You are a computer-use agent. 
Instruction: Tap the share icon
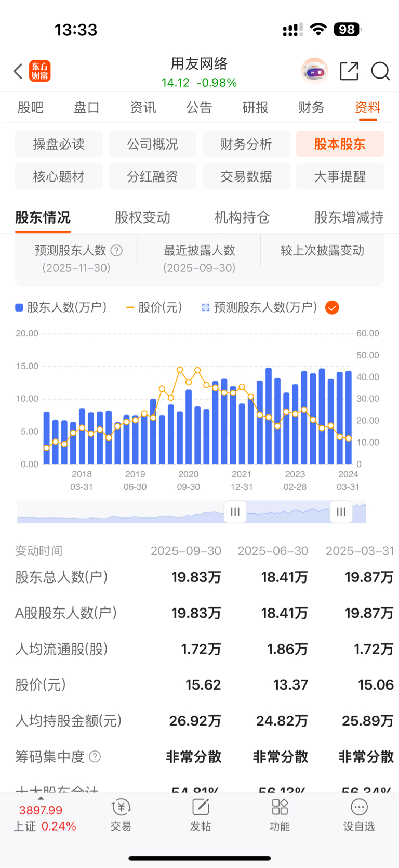(349, 71)
